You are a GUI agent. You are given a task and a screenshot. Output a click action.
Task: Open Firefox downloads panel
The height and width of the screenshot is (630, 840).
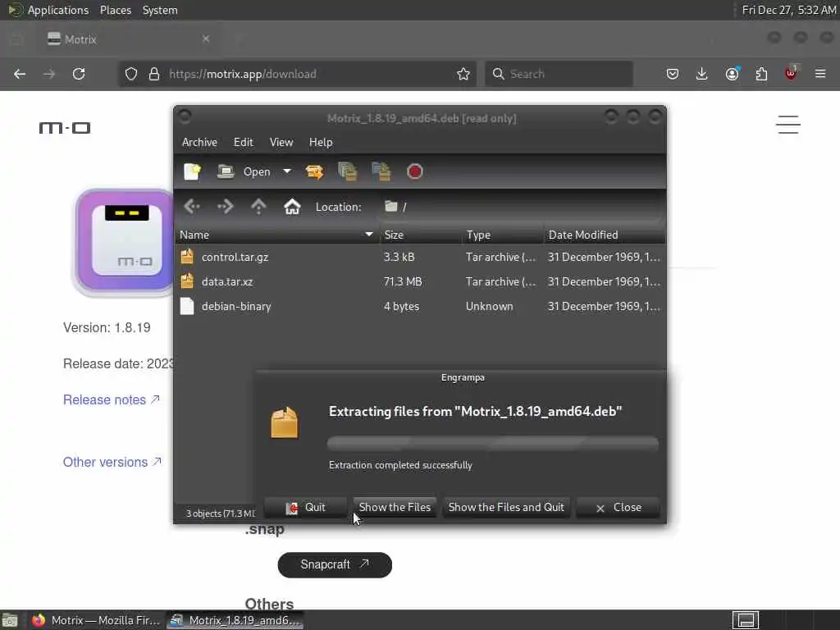702,74
